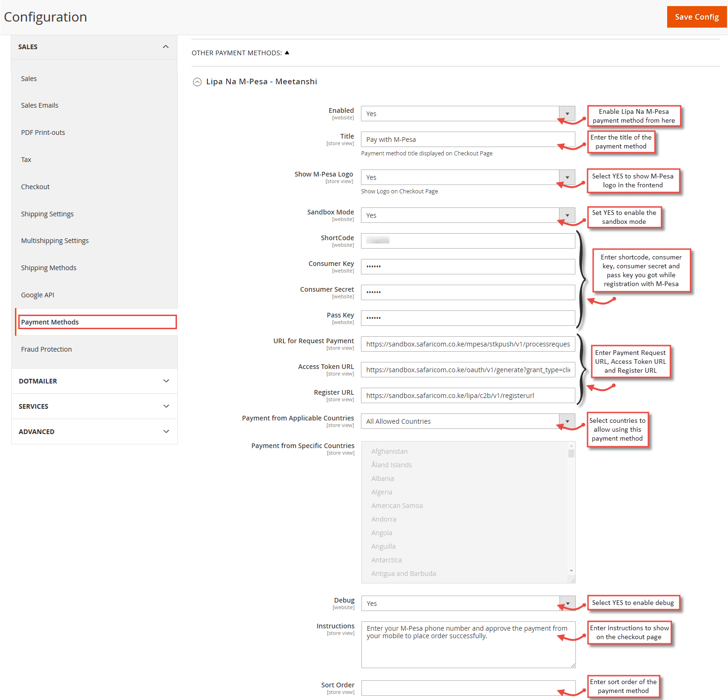Select the Checkout settings tab

35,187
